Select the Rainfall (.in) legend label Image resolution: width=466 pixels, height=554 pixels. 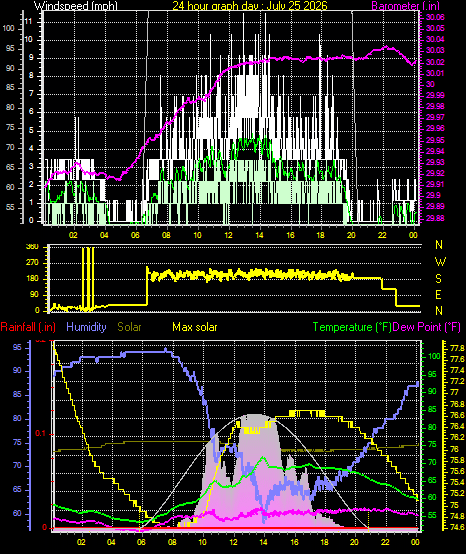[x=28, y=327]
